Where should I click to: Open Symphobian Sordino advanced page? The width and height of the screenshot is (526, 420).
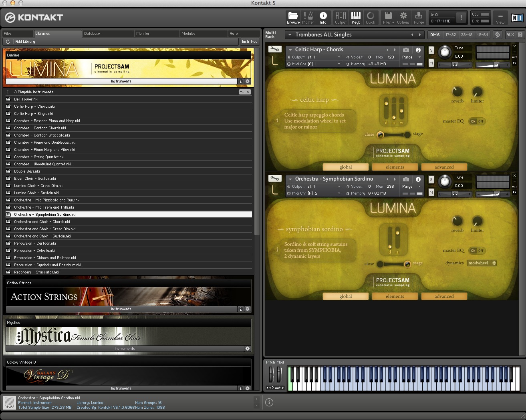tap(444, 296)
